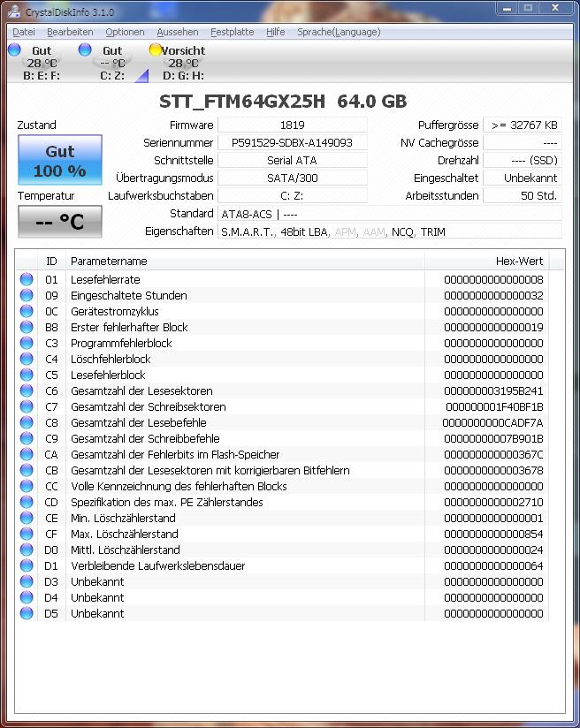This screenshot has height=728, width=580.
Task: Click status icon of Gesamtzahl der Lesebefehle
Action: point(27,422)
